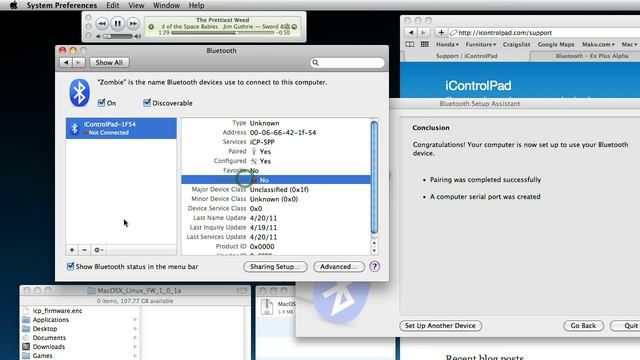640x360 pixels.
Task: Select Documents folder in Finder
Action: point(49,338)
